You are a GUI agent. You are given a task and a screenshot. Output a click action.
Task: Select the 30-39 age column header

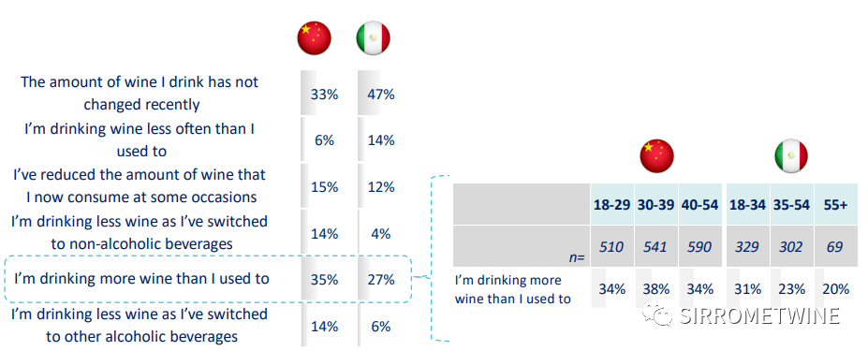[656, 204]
